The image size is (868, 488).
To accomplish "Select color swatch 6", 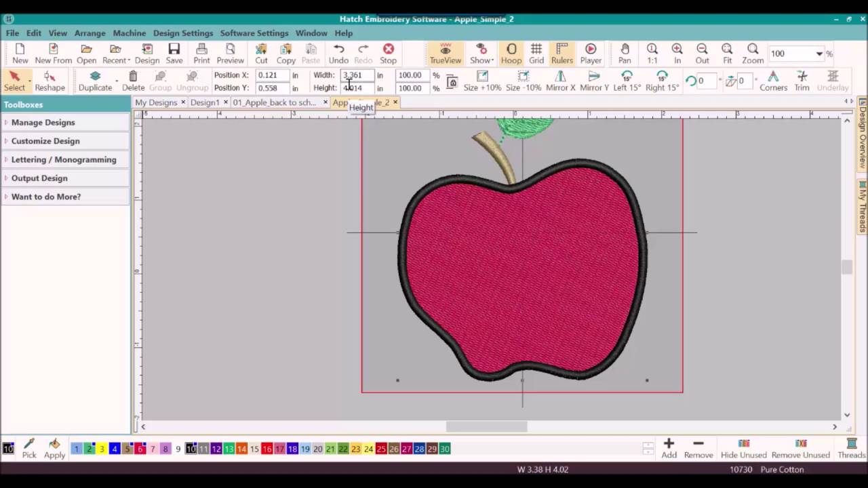I will coord(140,449).
